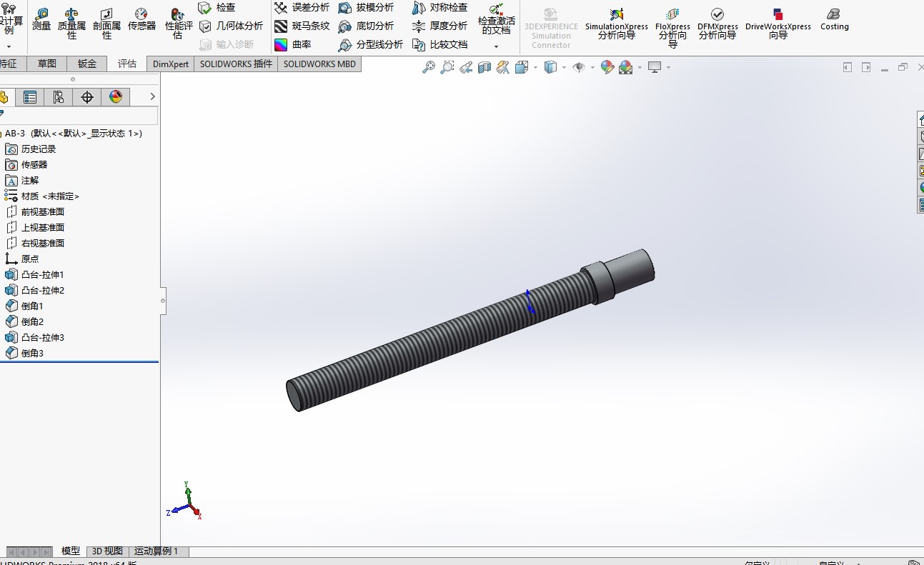
Task: Select the 评估 evaluate tab
Action: pyautogui.click(x=127, y=64)
